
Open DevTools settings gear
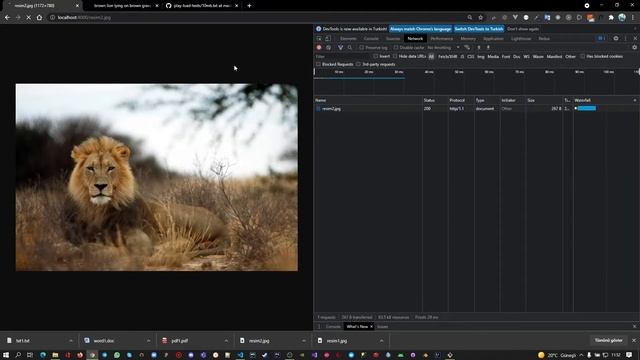616,38
